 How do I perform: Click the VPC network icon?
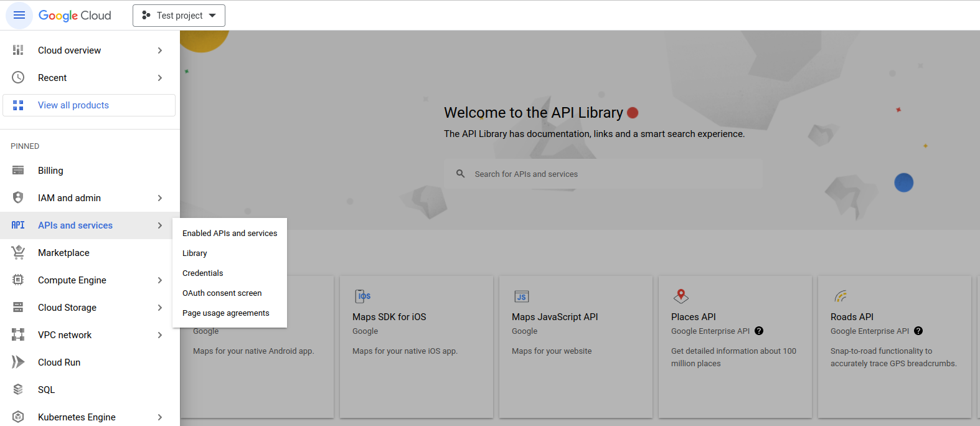click(x=18, y=334)
